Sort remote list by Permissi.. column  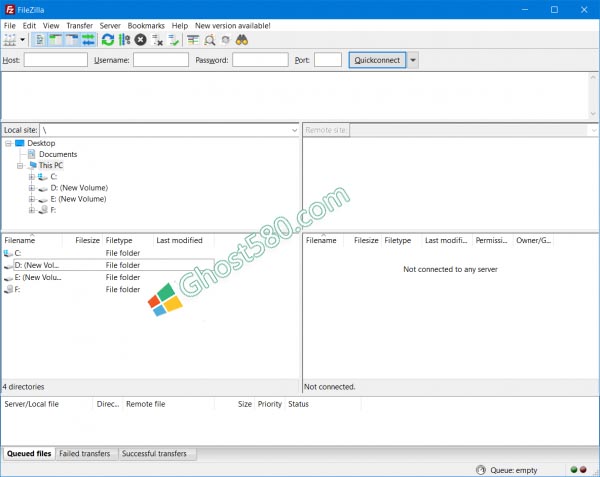(492, 241)
